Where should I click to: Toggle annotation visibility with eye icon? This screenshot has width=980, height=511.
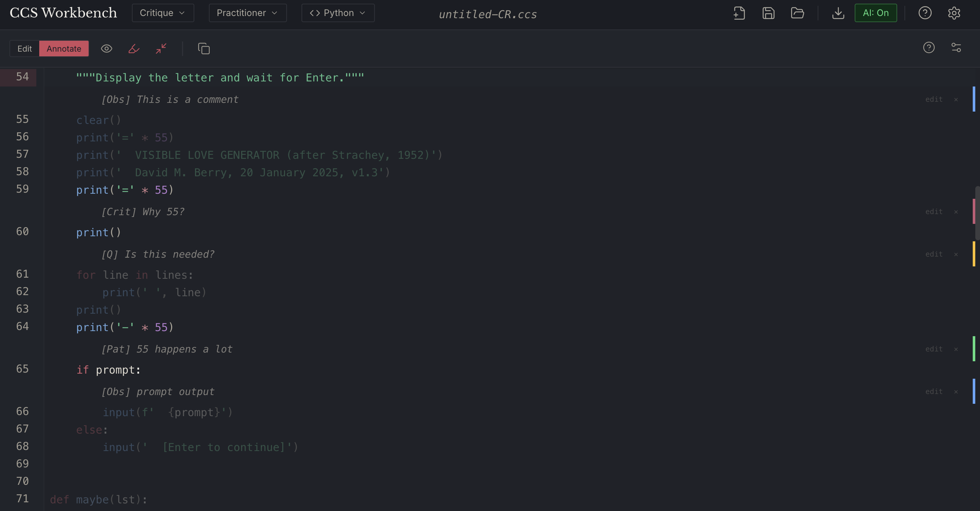coord(106,49)
